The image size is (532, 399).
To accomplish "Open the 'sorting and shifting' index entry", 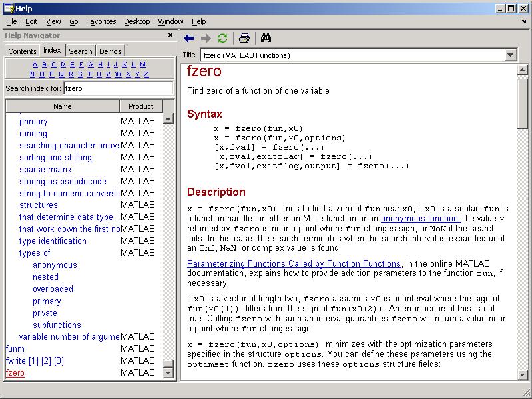I will click(x=56, y=158).
